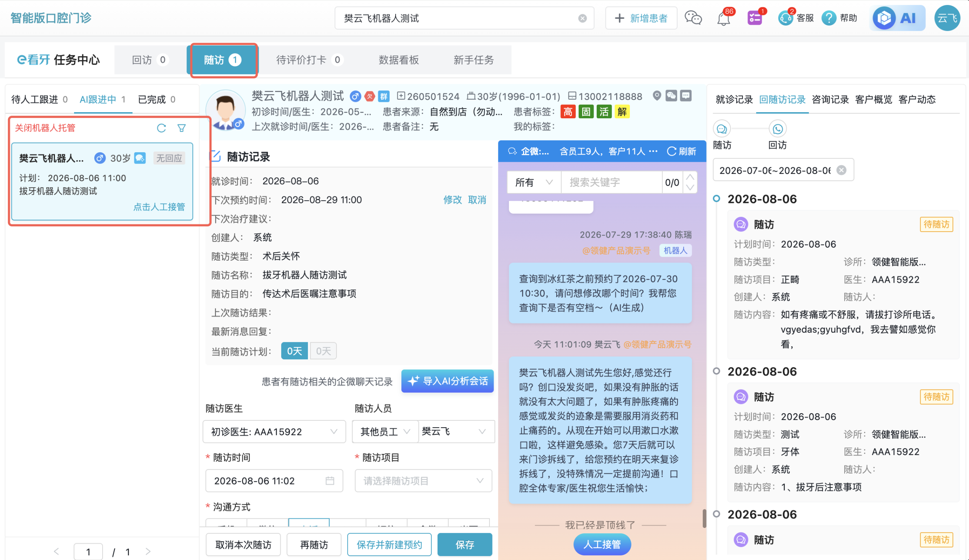Viewport: 969px width, 560px height.
Task: Click the patient location pin icon
Action: [657, 96]
